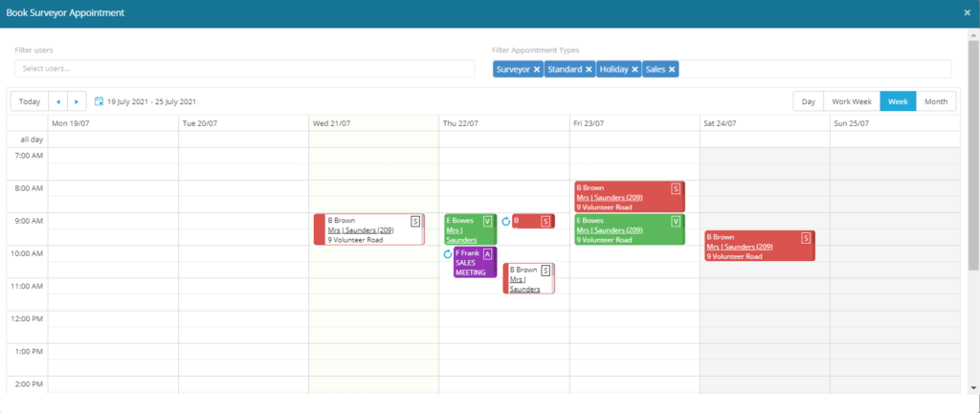Click the calendar date picker icon
The height and width of the screenshot is (413, 980).
[x=100, y=101]
